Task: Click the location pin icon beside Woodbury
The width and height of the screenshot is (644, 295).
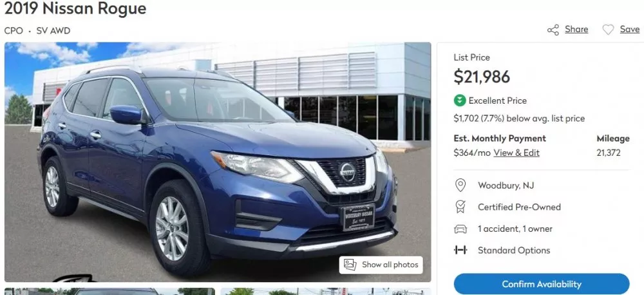Action: (x=460, y=186)
